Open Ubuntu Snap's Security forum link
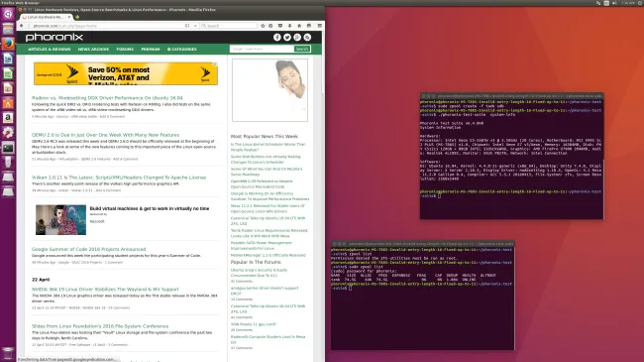 click(259, 273)
